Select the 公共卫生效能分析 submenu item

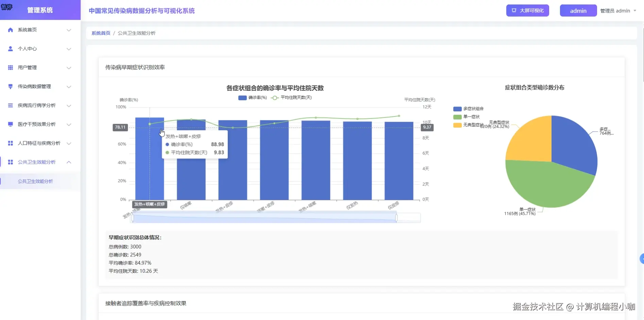point(40,181)
